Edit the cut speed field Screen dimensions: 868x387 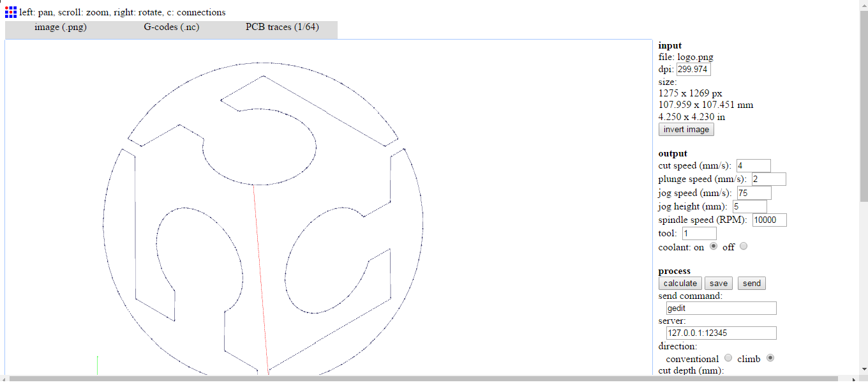click(753, 166)
